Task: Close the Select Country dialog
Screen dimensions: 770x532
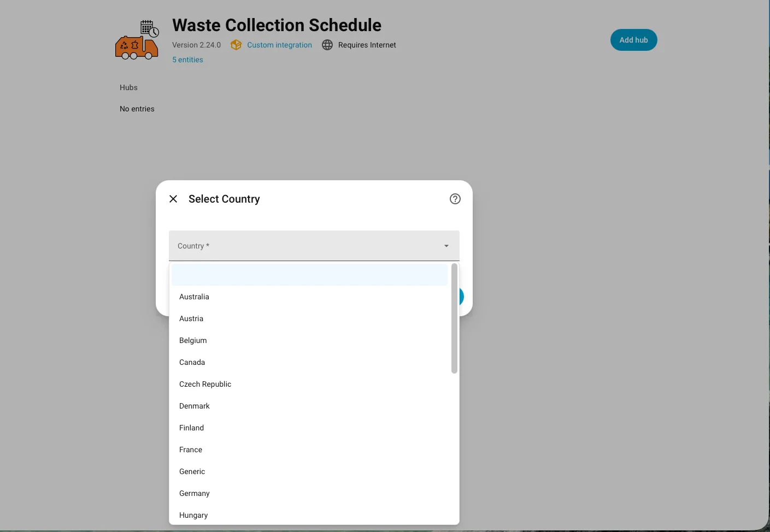Action: [x=173, y=199]
